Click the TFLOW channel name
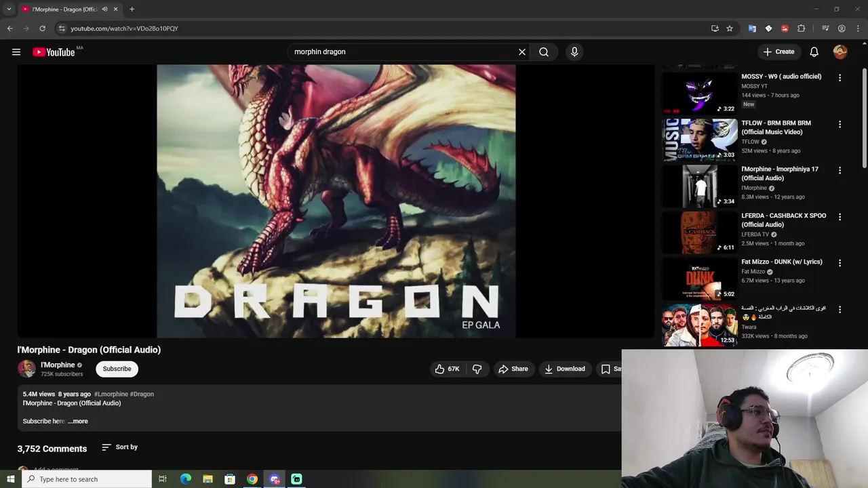The image size is (868, 488). [x=750, y=142]
